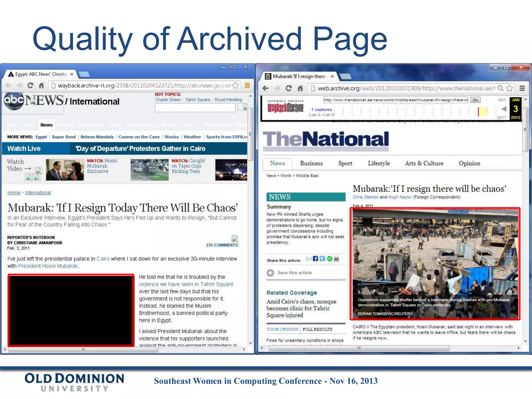Open the Business section on The National
This screenshot has width=532, height=399.
pos(311,163)
